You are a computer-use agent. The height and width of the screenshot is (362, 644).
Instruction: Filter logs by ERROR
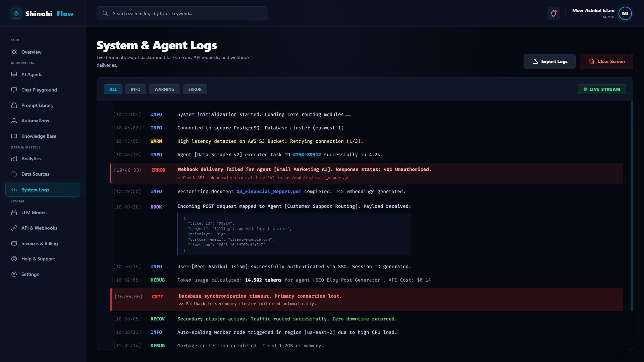point(195,89)
